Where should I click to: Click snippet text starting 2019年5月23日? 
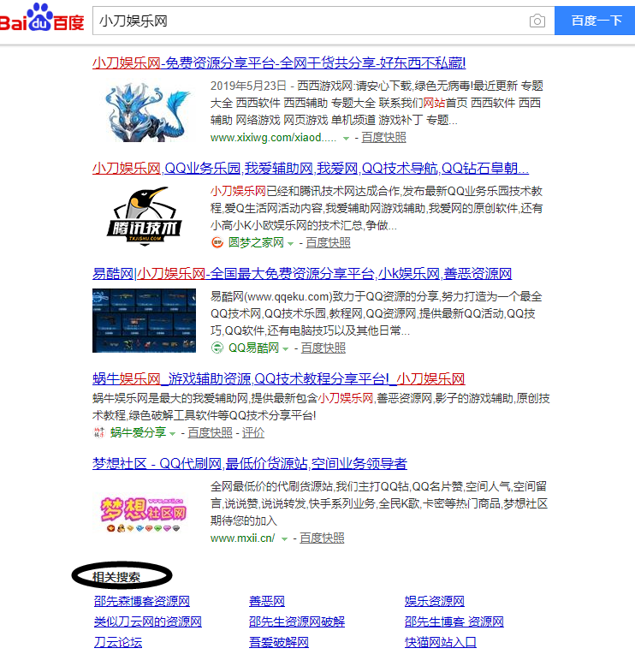coord(377,103)
